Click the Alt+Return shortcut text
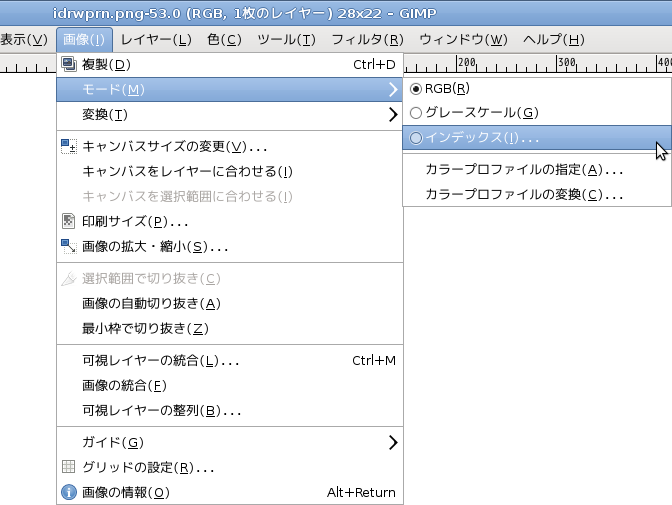 [361, 492]
